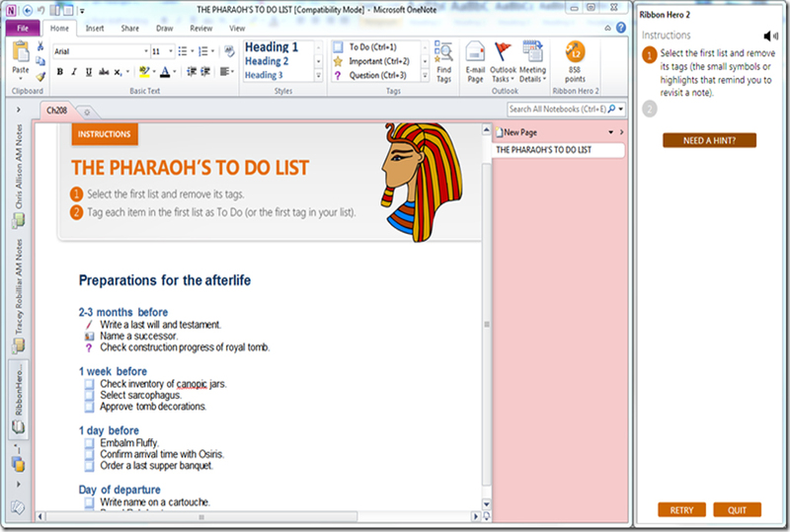Toggle Bold formatting
This screenshot has height=532, width=790.
60,72
